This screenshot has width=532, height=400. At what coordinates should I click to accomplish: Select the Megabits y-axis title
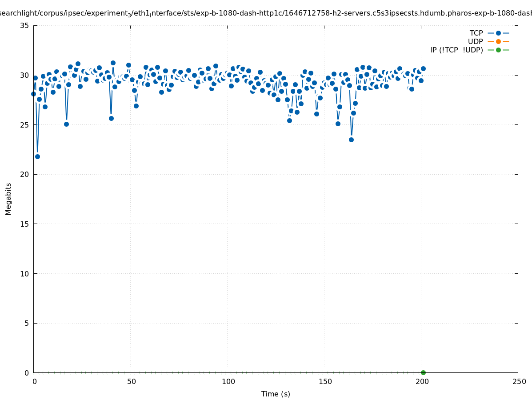(8, 199)
